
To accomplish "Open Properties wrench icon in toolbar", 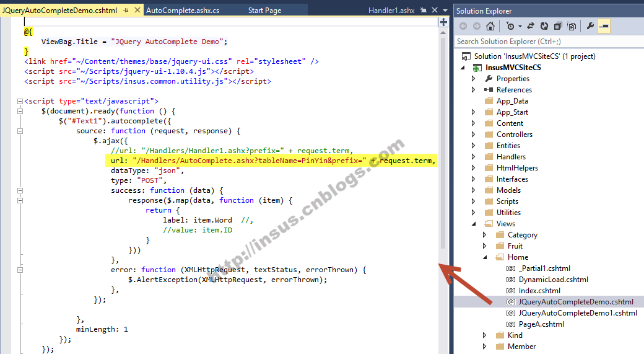I will pos(590,26).
